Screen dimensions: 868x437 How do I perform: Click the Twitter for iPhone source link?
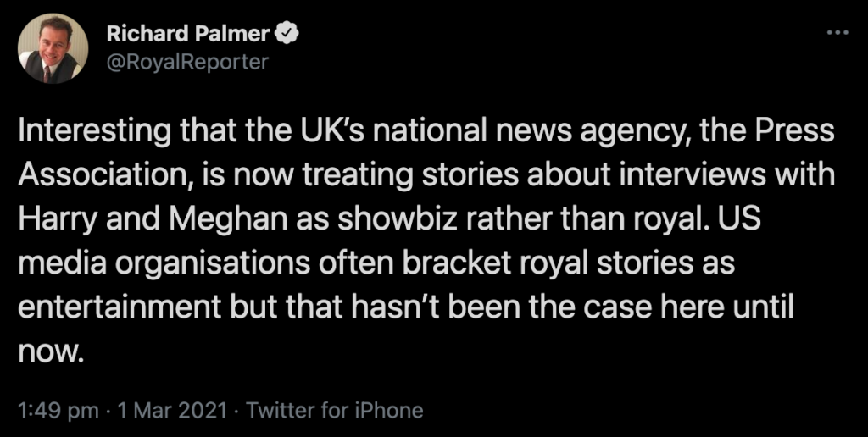pyautogui.click(x=334, y=411)
